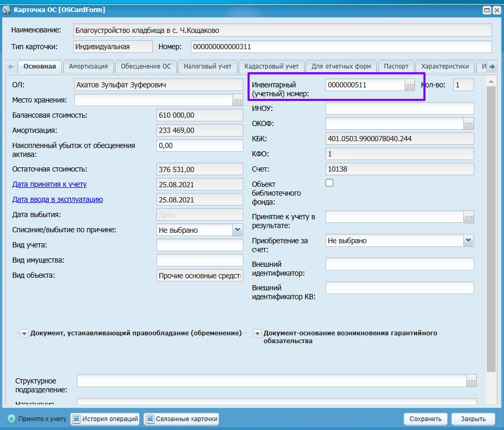
Task: Open the Приобретение за счет dropdown
Action: click(468, 241)
